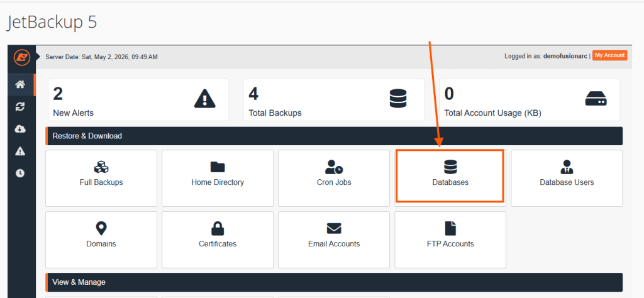Click drive icon in Total Account Usage card
Screen dimensions: 644x298
pos(596,99)
